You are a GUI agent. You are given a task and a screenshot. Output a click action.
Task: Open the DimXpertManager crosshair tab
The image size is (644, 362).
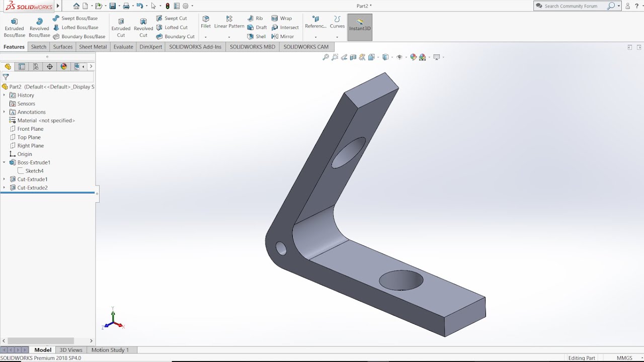click(50, 66)
